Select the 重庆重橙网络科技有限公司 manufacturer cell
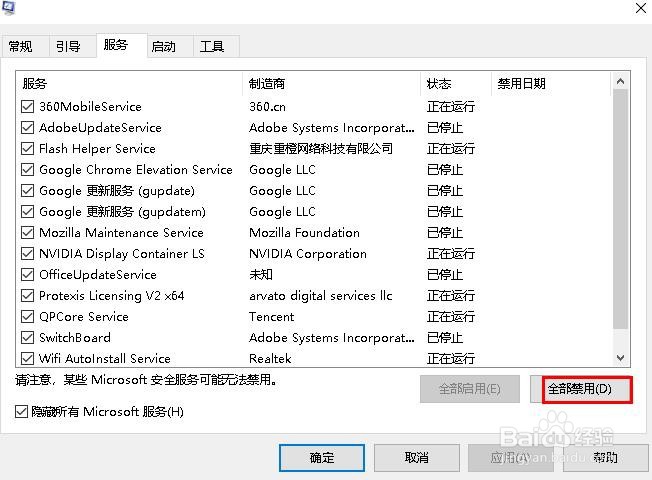This screenshot has width=652, height=480. click(321, 148)
